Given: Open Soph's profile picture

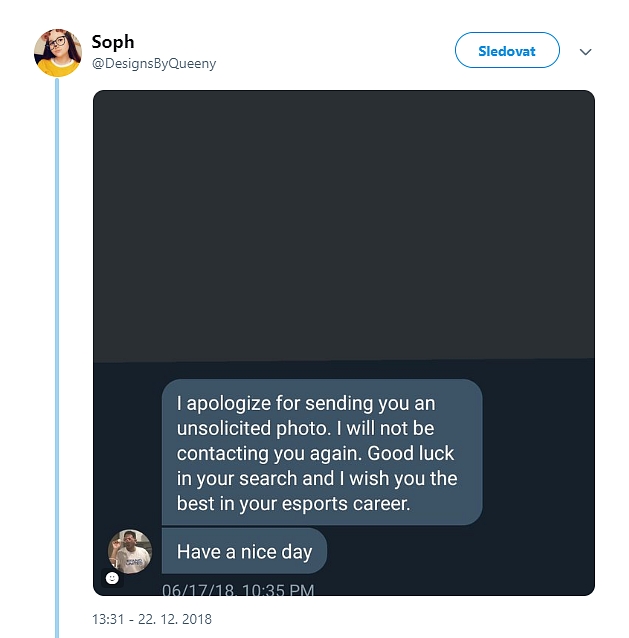Looking at the screenshot, I should [x=57, y=53].
